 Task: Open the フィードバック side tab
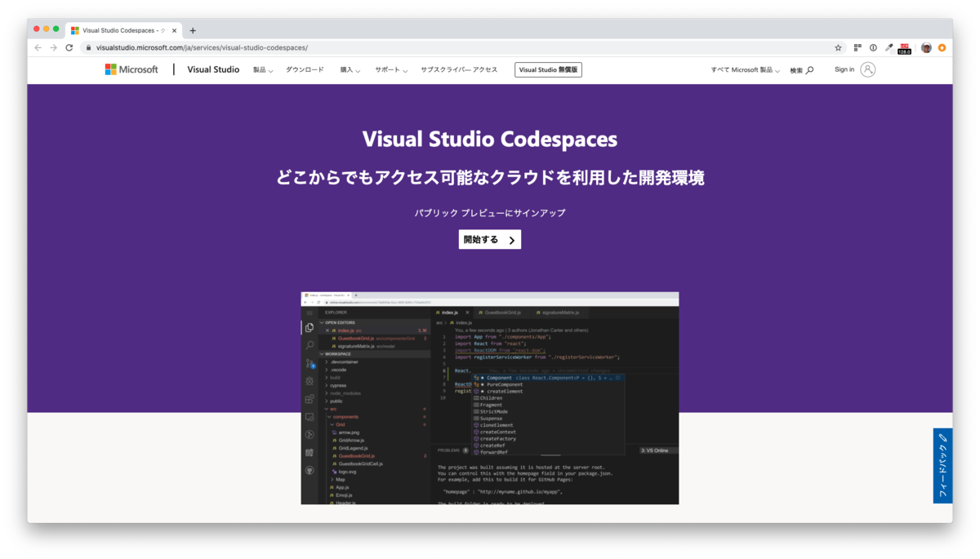click(942, 465)
